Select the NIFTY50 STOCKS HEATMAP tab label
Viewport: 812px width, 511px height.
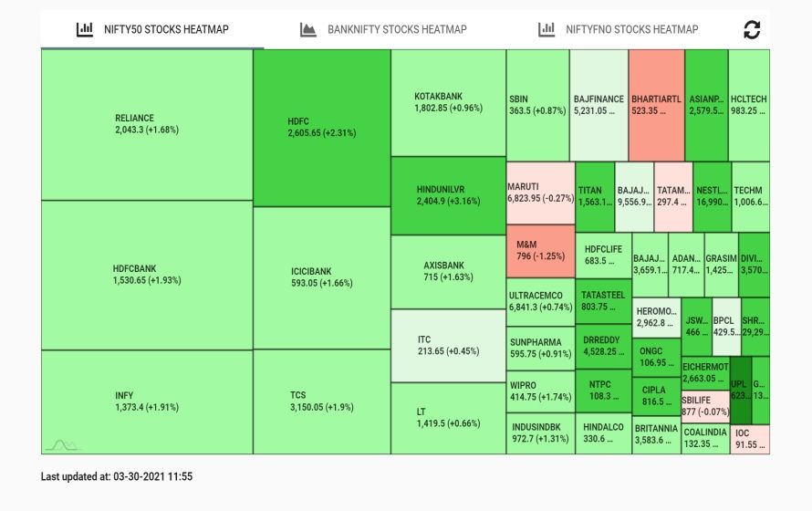(166, 29)
